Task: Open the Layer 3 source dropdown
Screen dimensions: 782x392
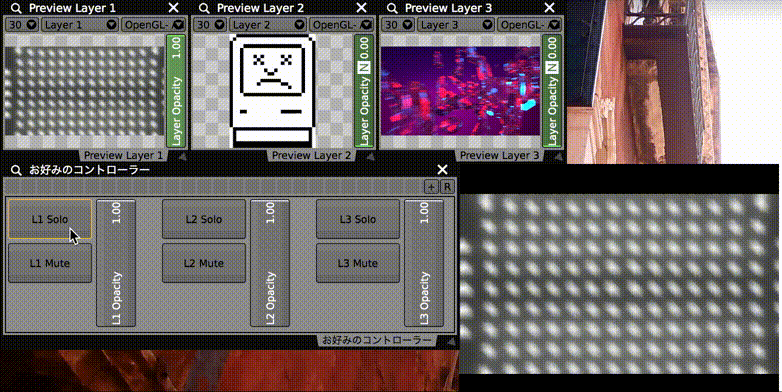Action: (x=455, y=25)
